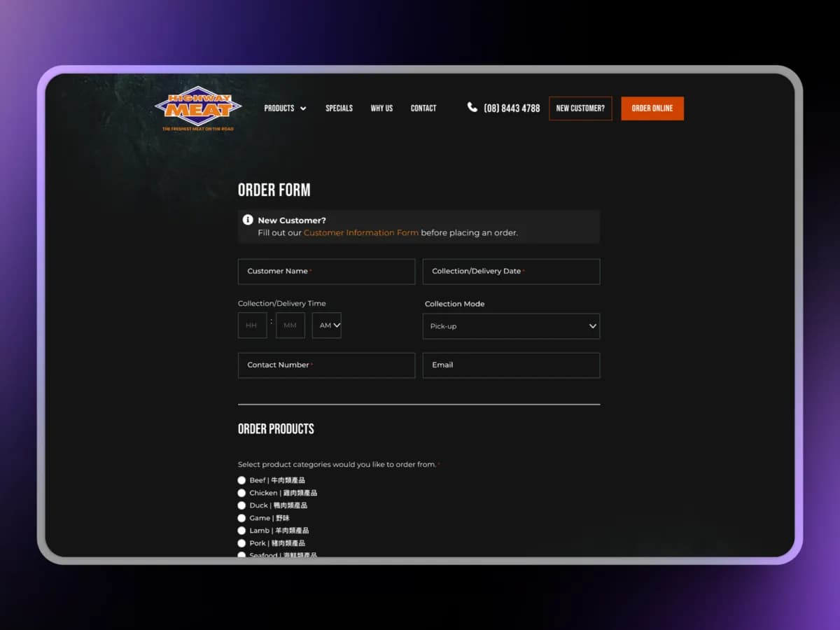Expand the Products menu chevron
Viewport: 840px width, 630px height.
pos(303,108)
